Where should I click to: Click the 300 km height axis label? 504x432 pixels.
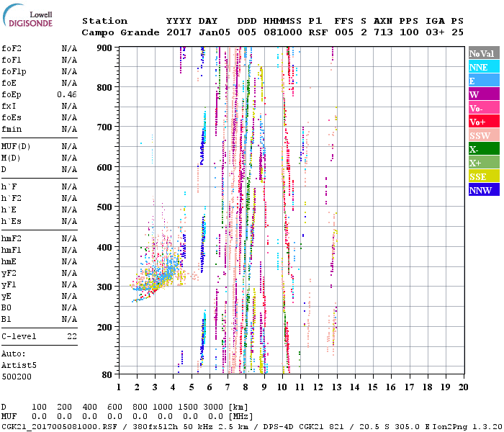pyautogui.click(x=104, y=287)
